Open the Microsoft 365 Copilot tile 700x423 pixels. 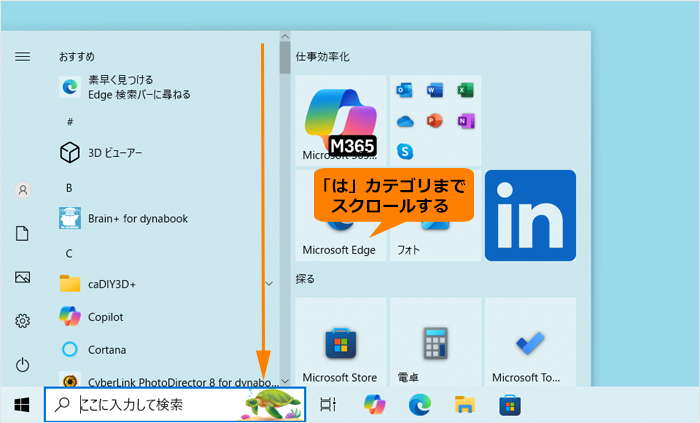[341, 120]
